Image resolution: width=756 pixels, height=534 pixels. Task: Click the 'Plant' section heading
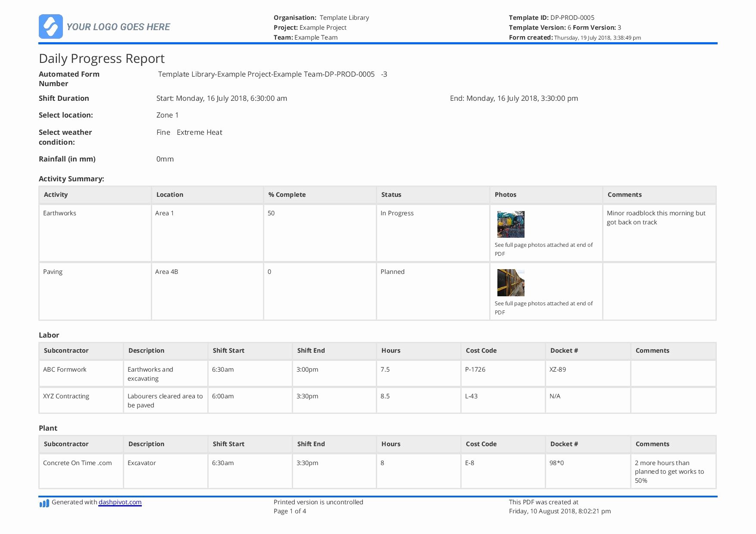[x=48, y=428]
